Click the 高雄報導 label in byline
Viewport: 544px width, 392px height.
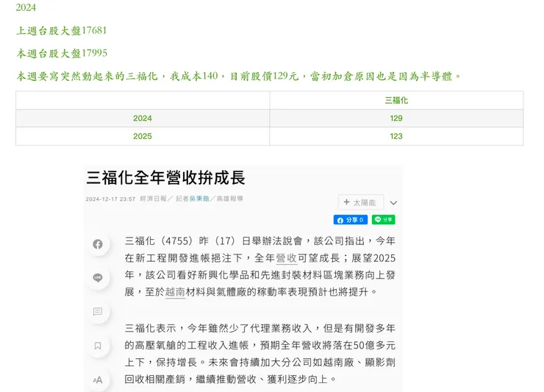click(229, 199)
